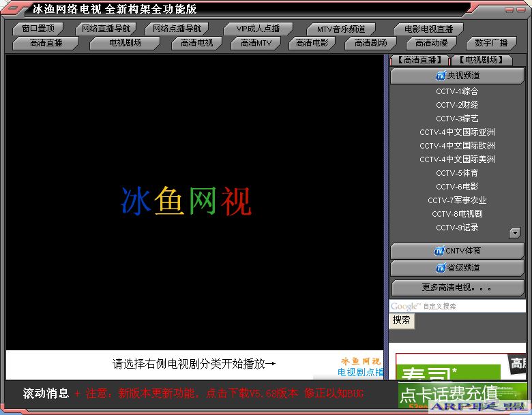Image resolution: width=532 pixels, height=415 pixels.
Task: Click the TV icon beside 省级频道
Action: tap(441, 268)
